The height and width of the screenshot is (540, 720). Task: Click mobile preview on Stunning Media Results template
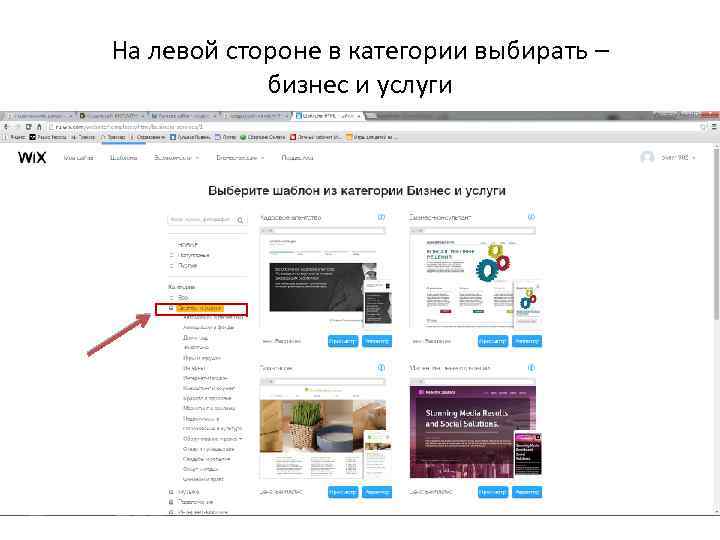tap(528, 454)
